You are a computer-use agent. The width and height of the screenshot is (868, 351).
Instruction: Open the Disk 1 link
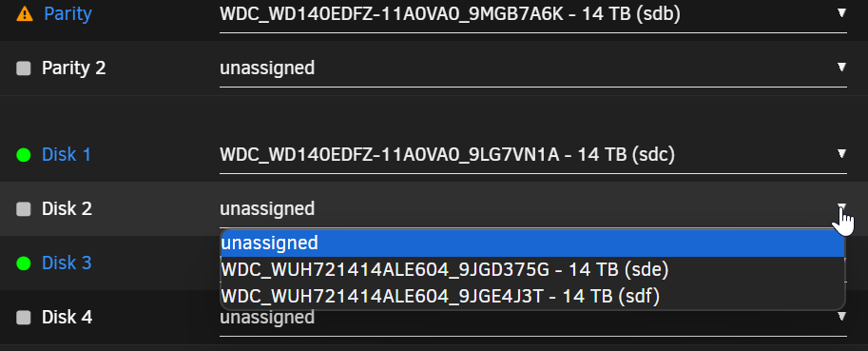[67, 154]
